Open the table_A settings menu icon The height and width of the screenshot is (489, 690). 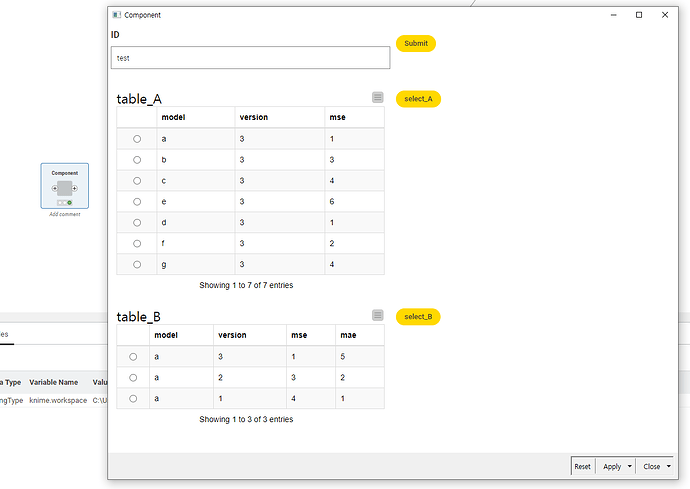(x=377, y=97)
